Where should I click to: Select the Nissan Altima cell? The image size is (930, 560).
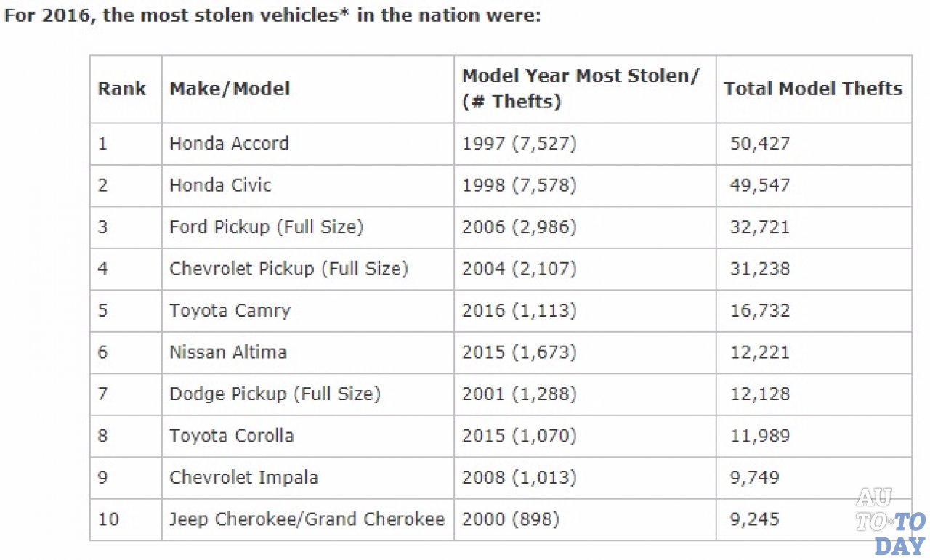228,352
